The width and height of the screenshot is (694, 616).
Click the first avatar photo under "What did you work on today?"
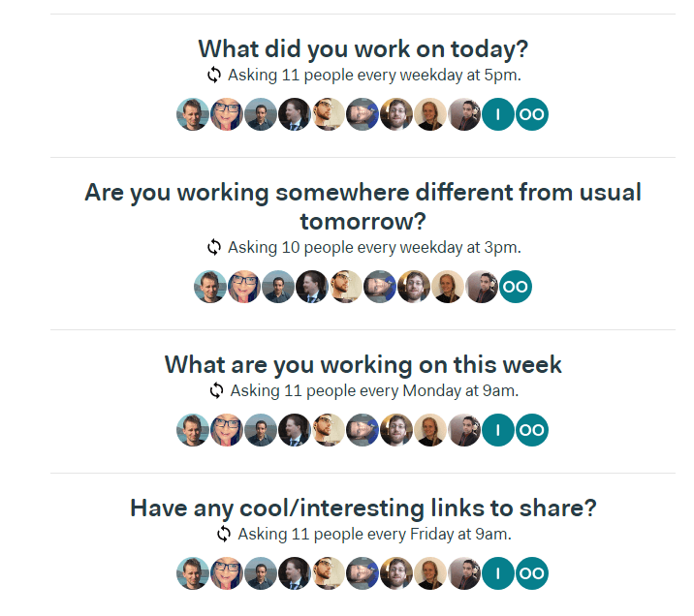pyautogui.click(x=193, y=114)
